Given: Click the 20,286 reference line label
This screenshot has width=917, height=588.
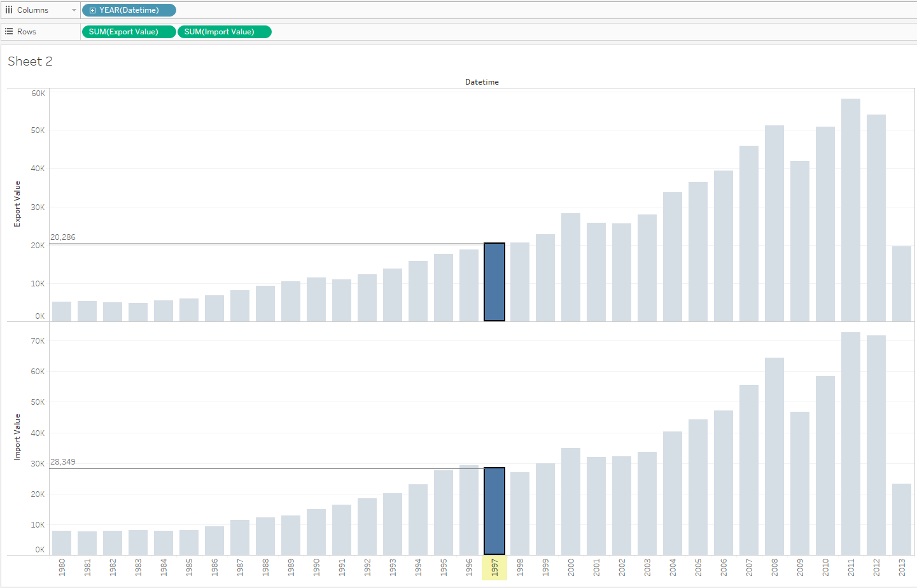Looking at the screenshot, I should point(63,237).
